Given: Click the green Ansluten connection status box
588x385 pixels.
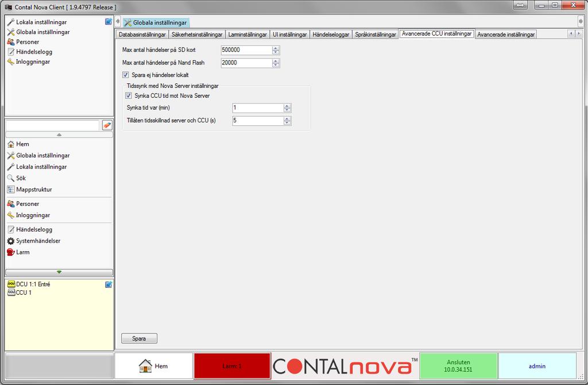Looking at the screenshot, I should 458,366.
